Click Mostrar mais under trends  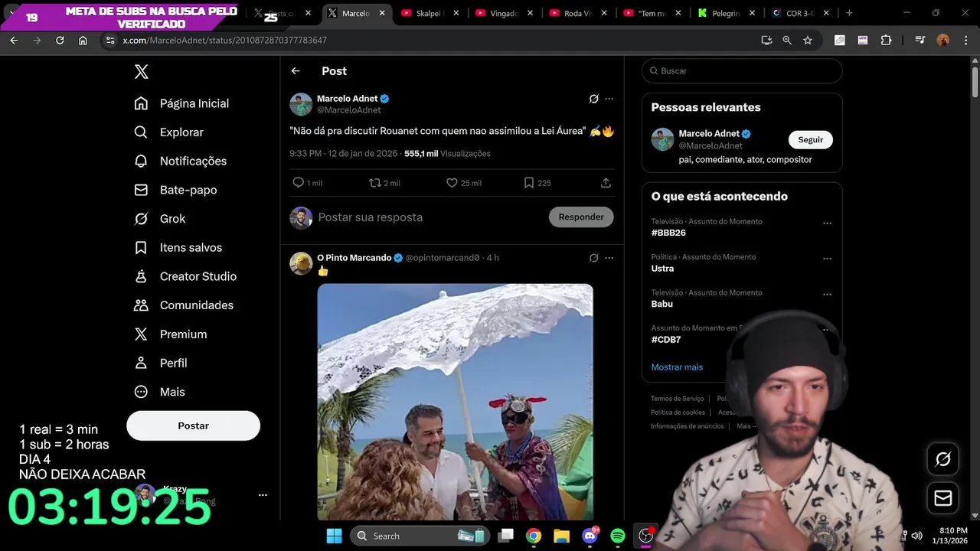click(x=677, y=367)
